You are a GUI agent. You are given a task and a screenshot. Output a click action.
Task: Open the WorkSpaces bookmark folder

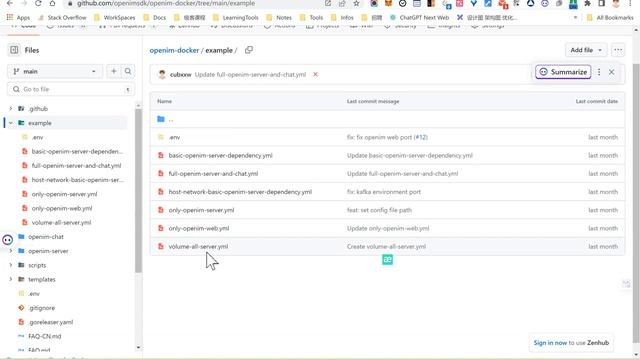pos(115,18)
